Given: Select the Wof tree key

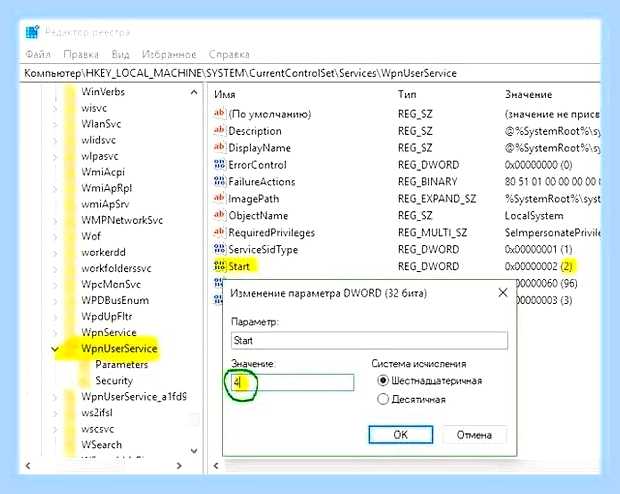Looking at the screenshot, I should [x=91, y=236].
